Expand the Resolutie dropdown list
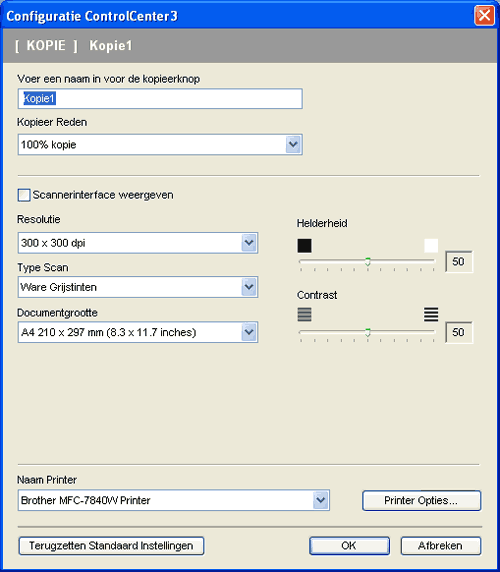 coord(249,243)
